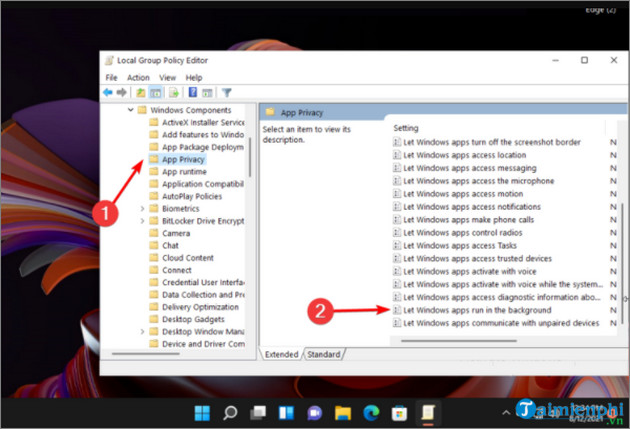The height and width of the screenshot is (429, 630).
Task: Select 'Let Windows apps turn off the screenshot border'
Action: [492, 142]
